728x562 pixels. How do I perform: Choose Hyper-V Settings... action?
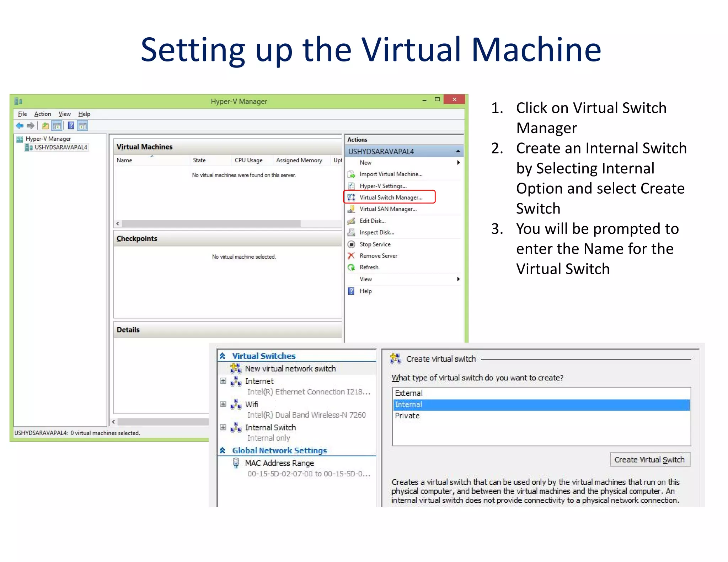click(x=383, y=186)
